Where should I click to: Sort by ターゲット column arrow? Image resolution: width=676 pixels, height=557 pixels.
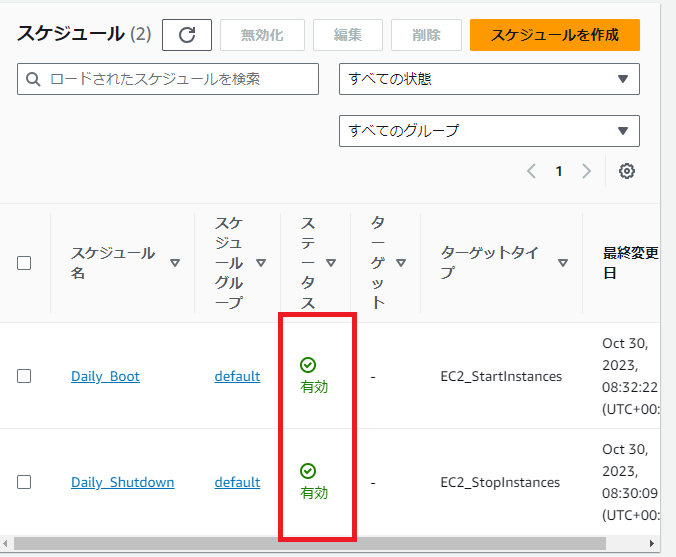click(401, 263)
